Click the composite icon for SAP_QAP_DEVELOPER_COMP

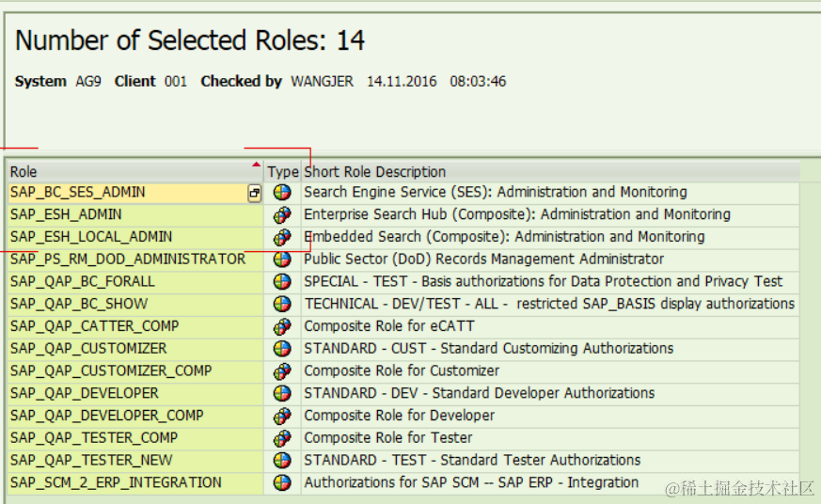tap(282, 416)
